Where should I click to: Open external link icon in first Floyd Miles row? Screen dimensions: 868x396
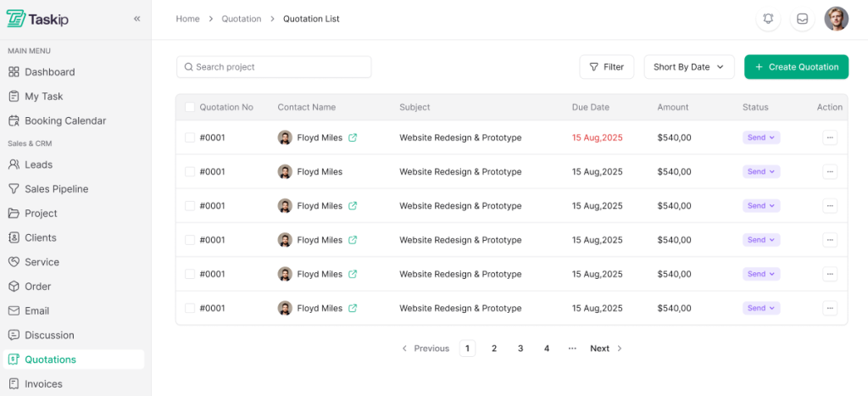(353, 137)
